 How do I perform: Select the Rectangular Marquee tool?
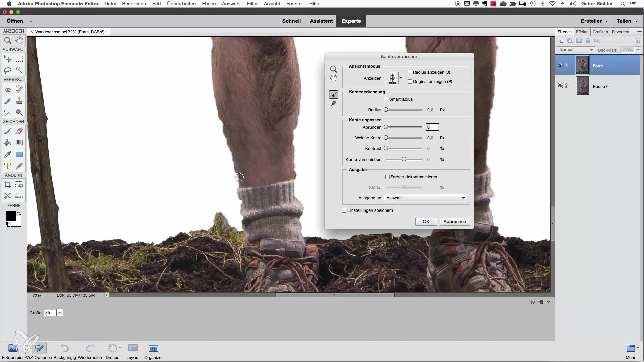point(19,59)
